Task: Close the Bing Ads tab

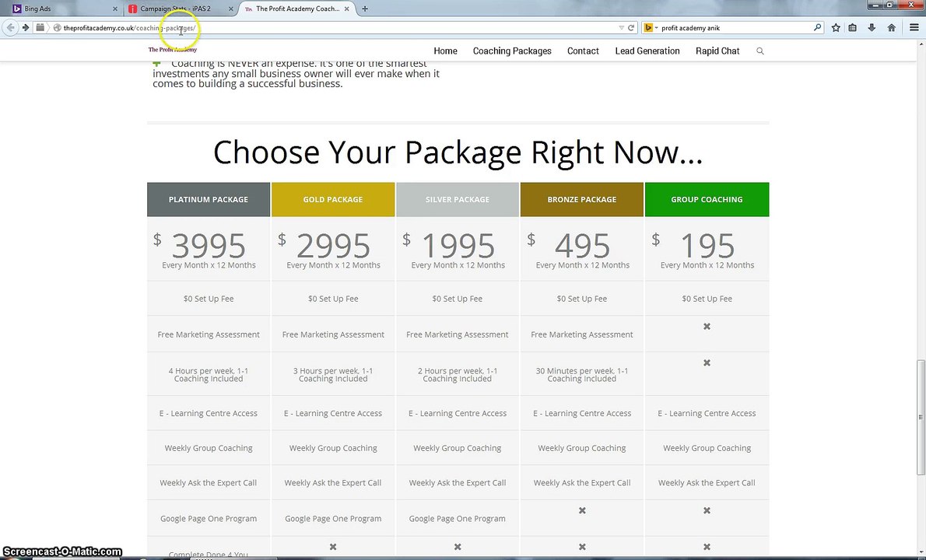Action: pos(115,9)
